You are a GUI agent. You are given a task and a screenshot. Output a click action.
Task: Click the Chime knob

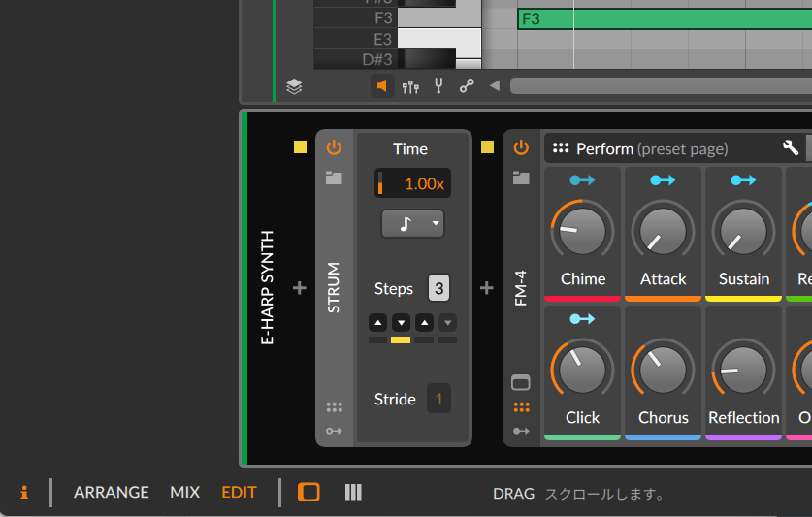583,232
